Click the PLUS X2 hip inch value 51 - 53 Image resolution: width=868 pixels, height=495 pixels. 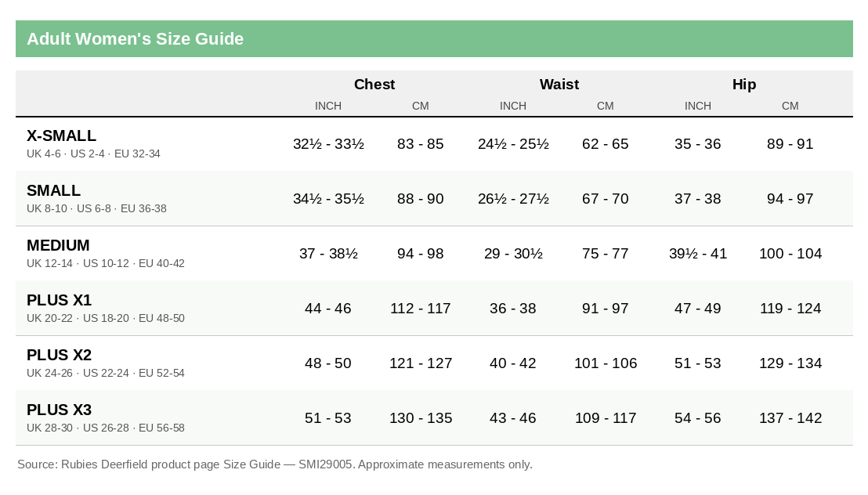(697, 363)
